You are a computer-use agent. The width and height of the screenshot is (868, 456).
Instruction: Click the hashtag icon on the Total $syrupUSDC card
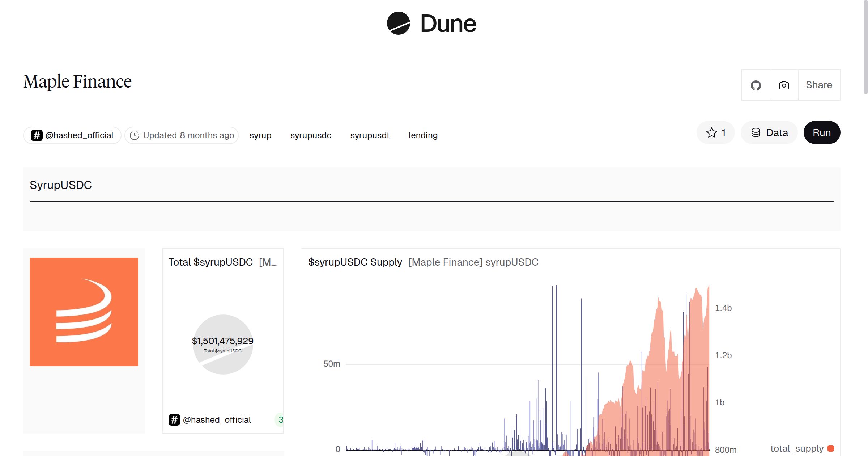(x=175, y=419)
